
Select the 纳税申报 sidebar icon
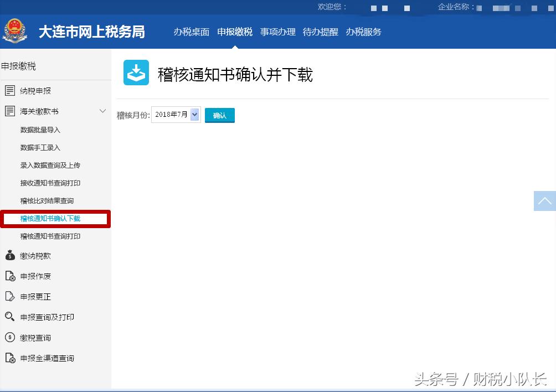point(10,90)
